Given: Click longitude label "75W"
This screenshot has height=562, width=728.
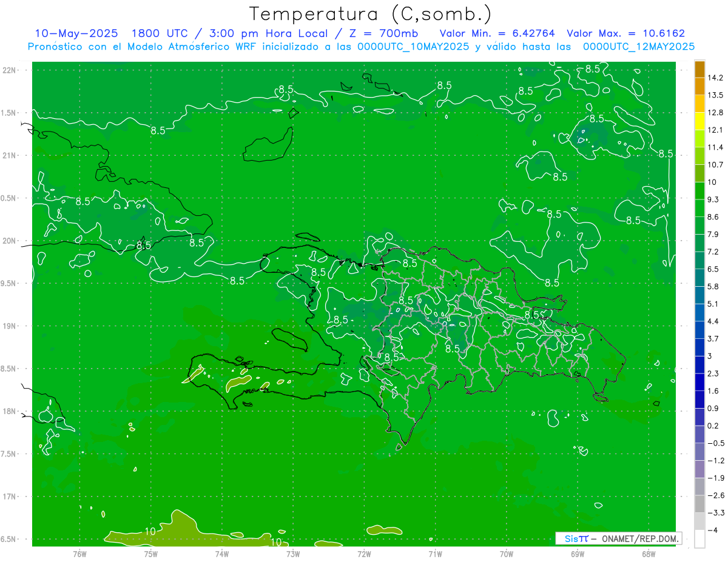Looking at the screenshot, I should tap(150, 554).
